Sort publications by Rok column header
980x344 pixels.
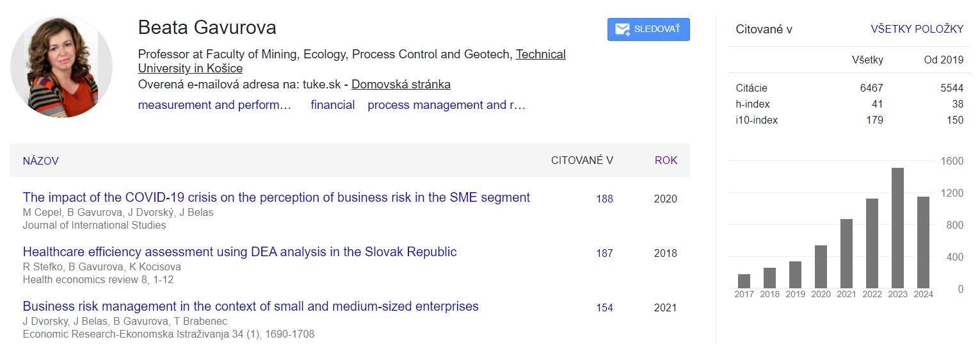666,160
